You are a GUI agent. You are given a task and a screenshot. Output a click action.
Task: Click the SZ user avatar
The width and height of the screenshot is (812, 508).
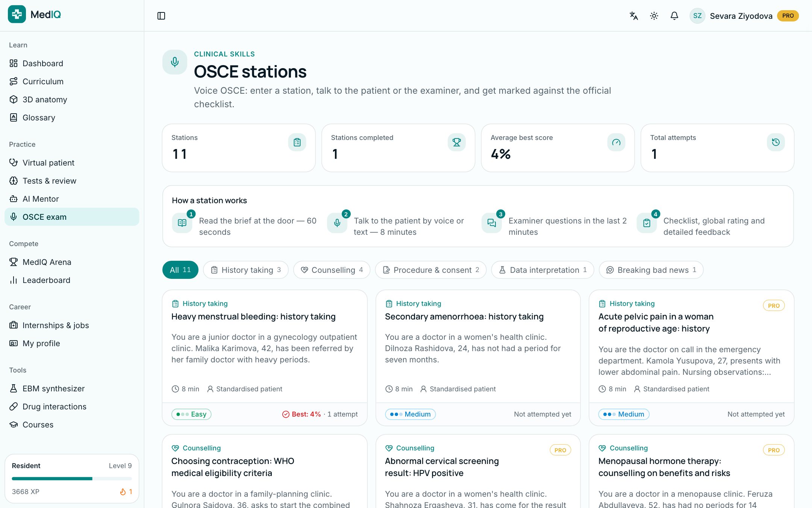697,16
